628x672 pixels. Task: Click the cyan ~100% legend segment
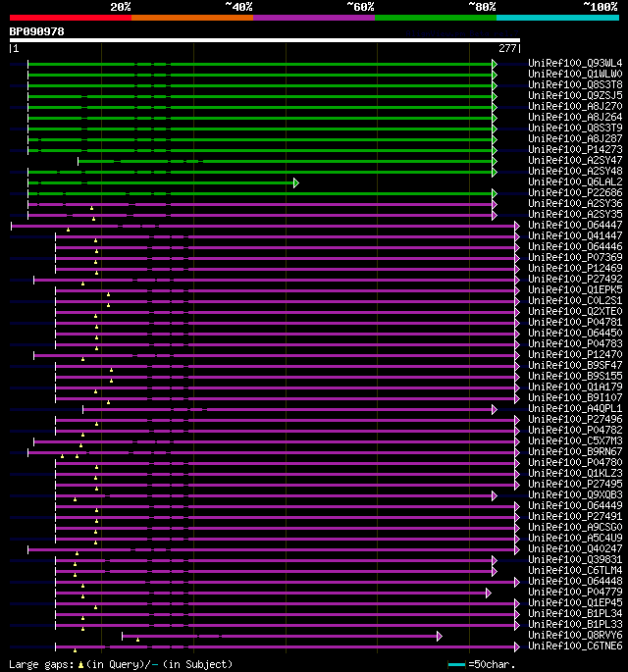(557, 18)
